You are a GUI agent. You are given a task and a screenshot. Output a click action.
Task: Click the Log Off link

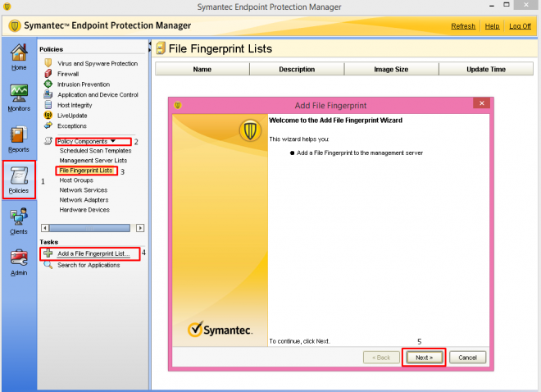520,26
